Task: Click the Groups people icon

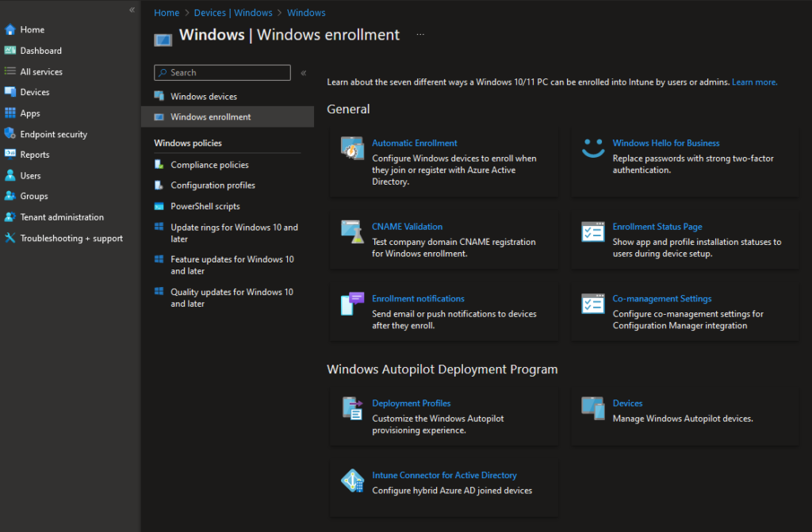Action: coord(10,196)
